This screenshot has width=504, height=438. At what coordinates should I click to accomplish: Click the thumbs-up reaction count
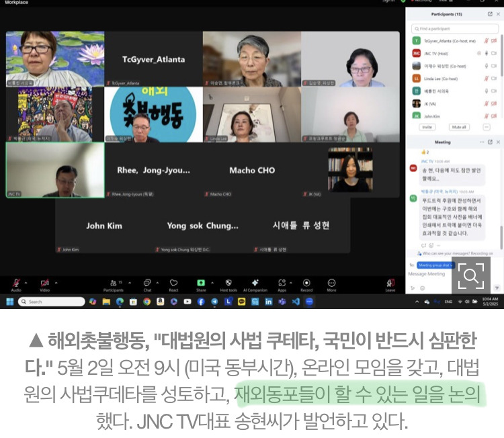point(425,152)
